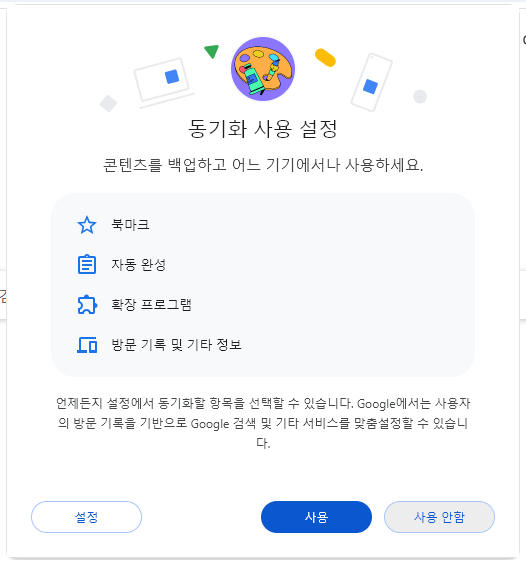Click the autofill clipboard icon
Image resolution: width=526 pixels, height=566 pixels.
[87, 264]
